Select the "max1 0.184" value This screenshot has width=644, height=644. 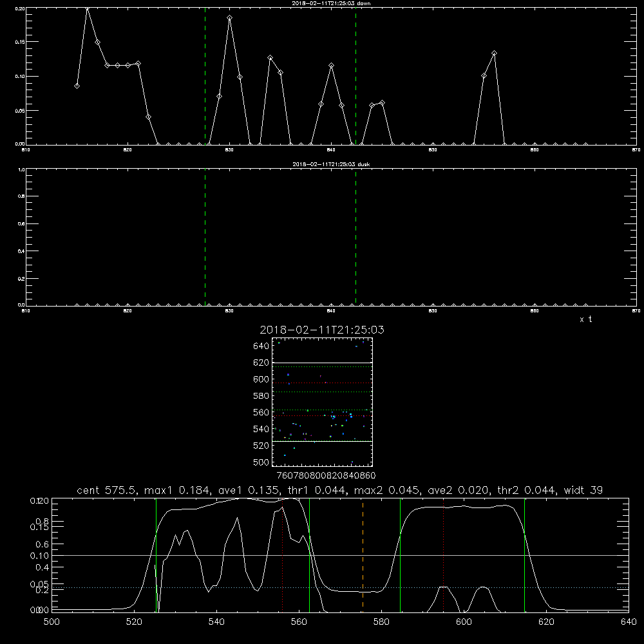[x=178, y=490]
